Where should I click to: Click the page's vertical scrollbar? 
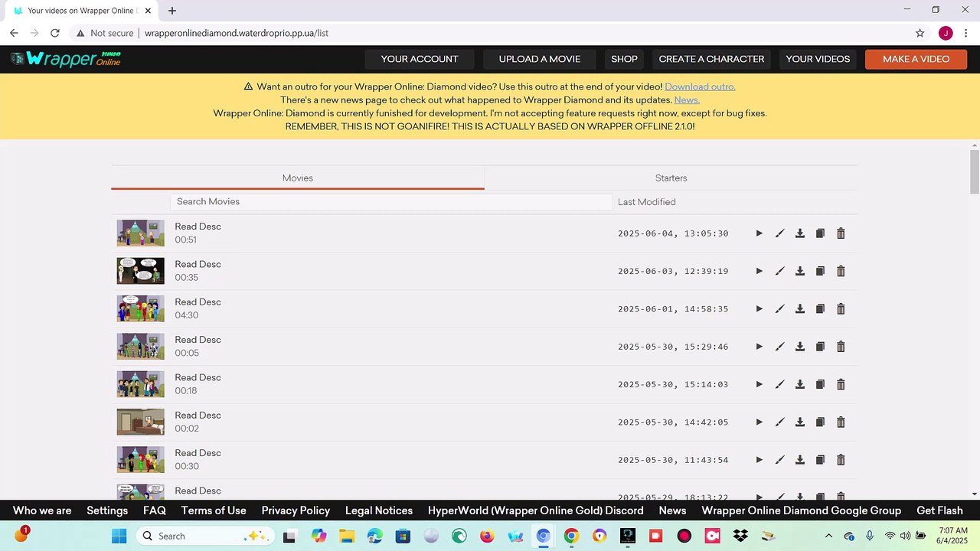[975, 172]
